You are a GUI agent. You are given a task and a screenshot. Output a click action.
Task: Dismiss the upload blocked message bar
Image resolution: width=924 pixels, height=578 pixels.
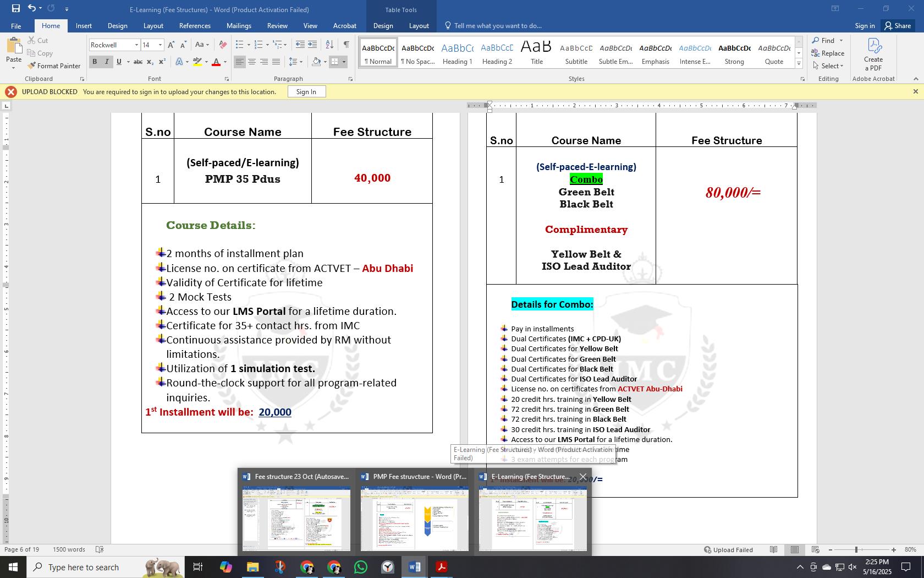click(x=915, y=91)
